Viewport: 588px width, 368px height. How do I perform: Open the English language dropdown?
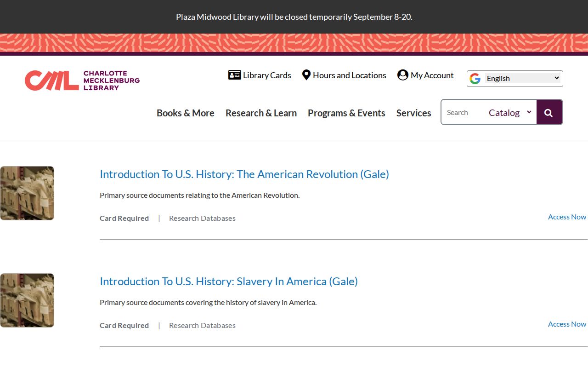[x=523, y=78]
